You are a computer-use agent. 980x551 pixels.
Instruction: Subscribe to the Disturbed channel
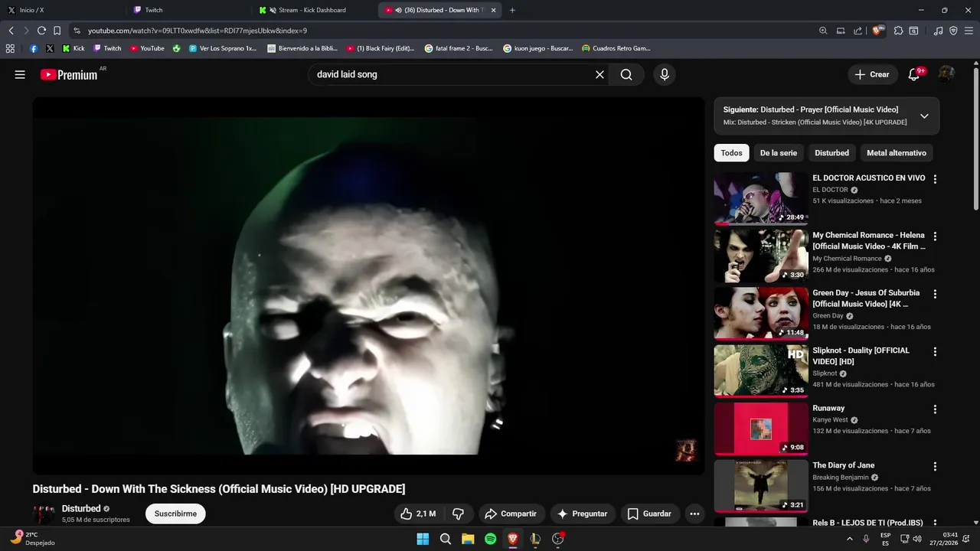coord(175,514)
